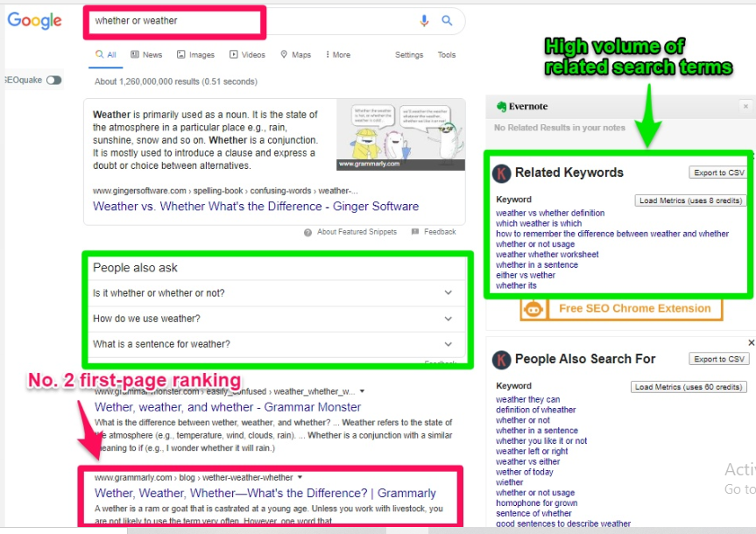The width and height of the screenshot is (756, 534).
Task: Click keyword 'weather whether worksheet'
Action: pyautogui.click(x=548, y=255)
